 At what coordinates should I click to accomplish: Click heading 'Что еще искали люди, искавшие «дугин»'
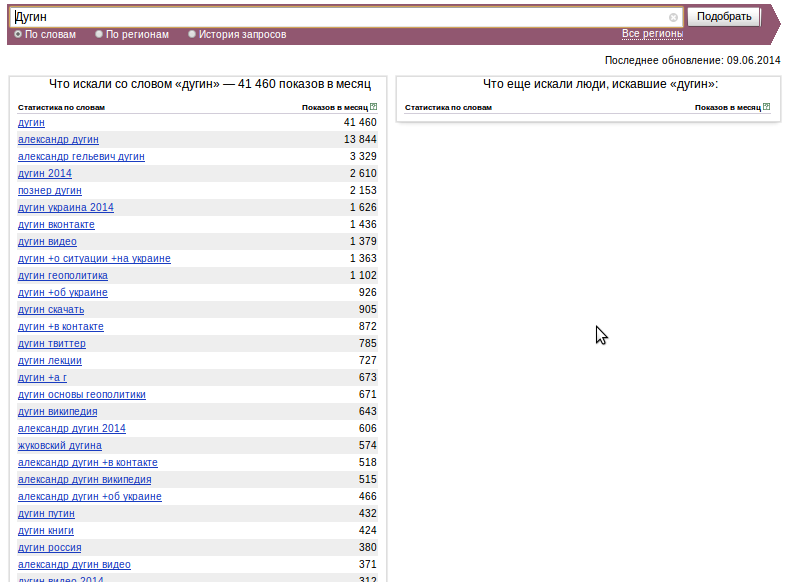click(600, 84)
